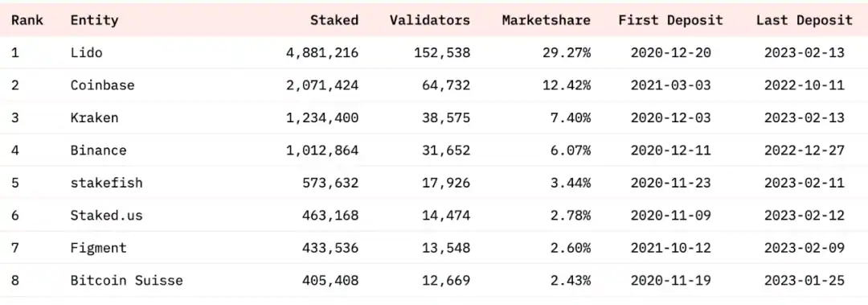
Task: Sort by the Validators column header
Action: (429, 20)
